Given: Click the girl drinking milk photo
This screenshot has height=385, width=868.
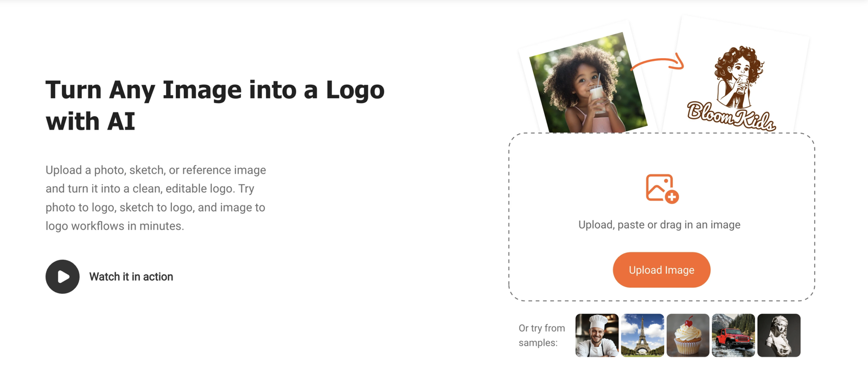Looking at the screenshot, I should point(588,84).
